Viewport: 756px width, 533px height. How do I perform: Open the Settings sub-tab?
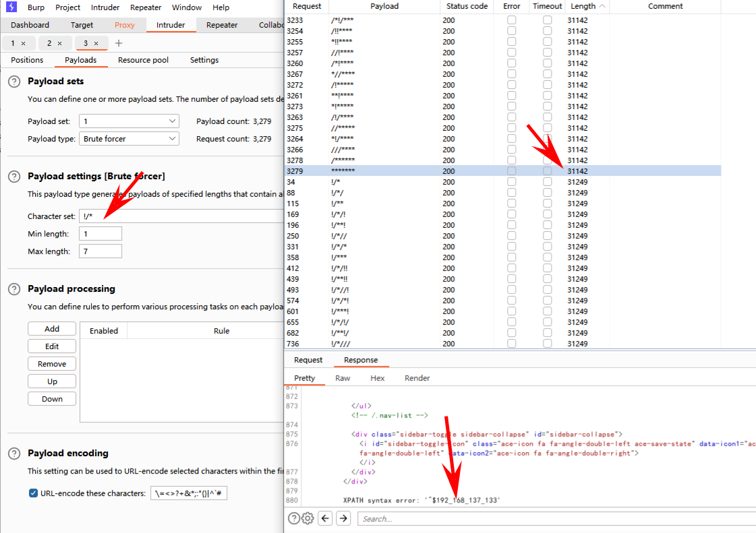(x=204, y=60)
